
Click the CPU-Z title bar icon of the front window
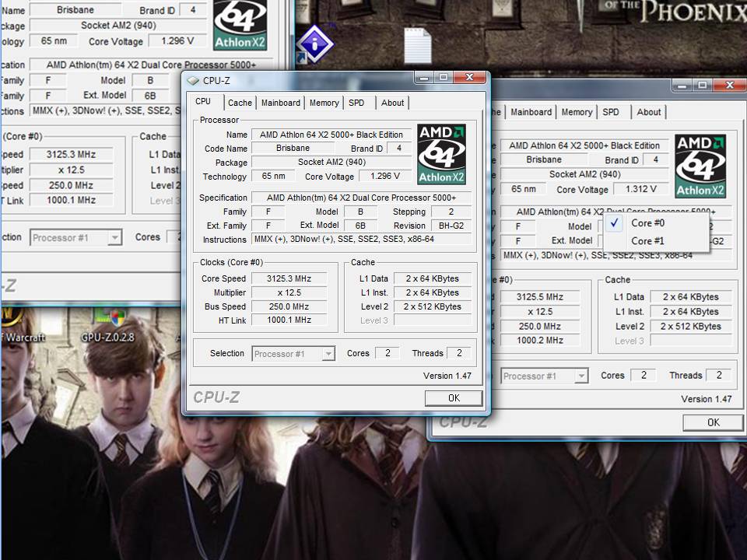tap(193, 80)
